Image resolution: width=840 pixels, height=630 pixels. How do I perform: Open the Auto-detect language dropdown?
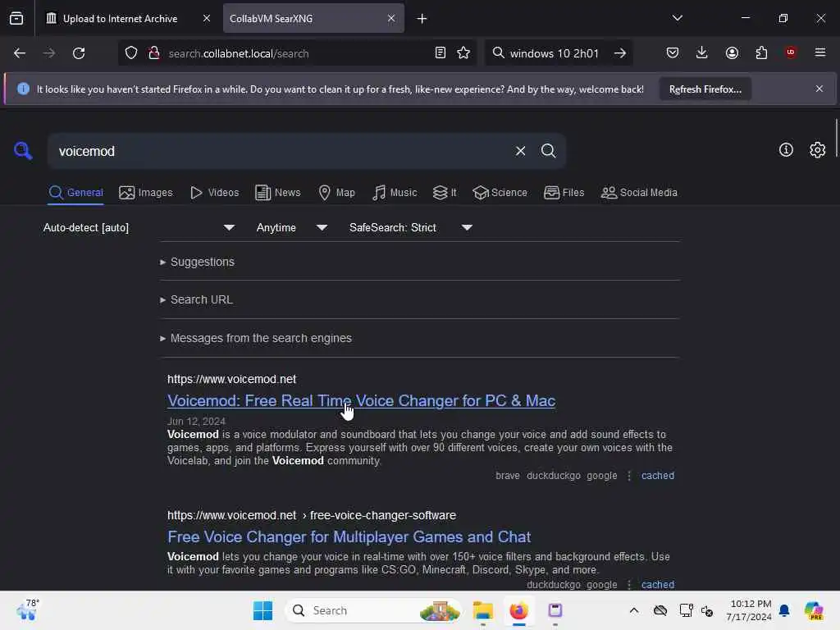(139, 228)
